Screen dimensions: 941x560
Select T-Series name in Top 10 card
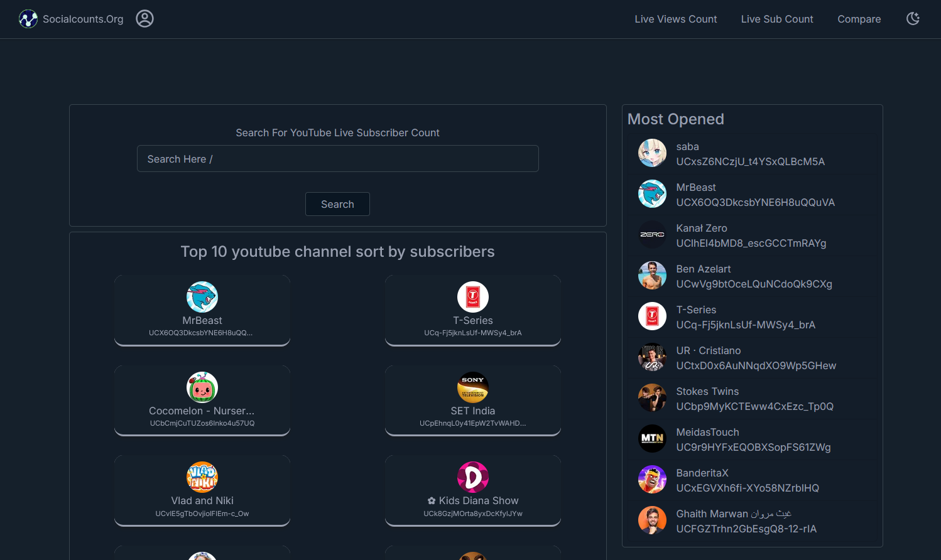pos(473,320)
